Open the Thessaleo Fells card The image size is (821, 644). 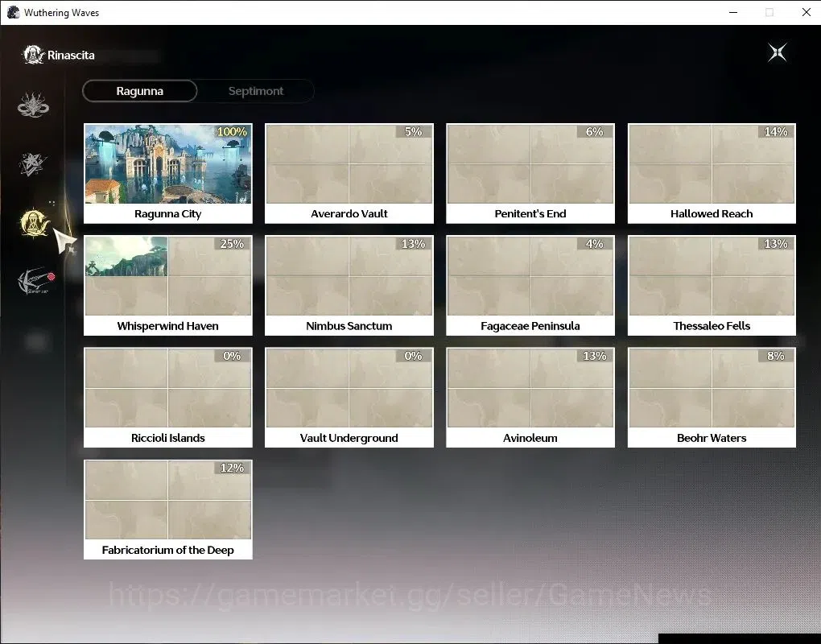712,285
